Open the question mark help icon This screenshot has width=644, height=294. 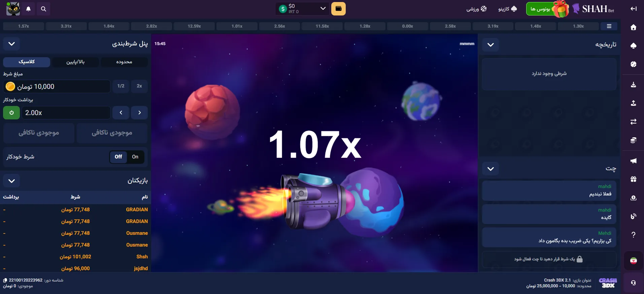click(633, 234)
